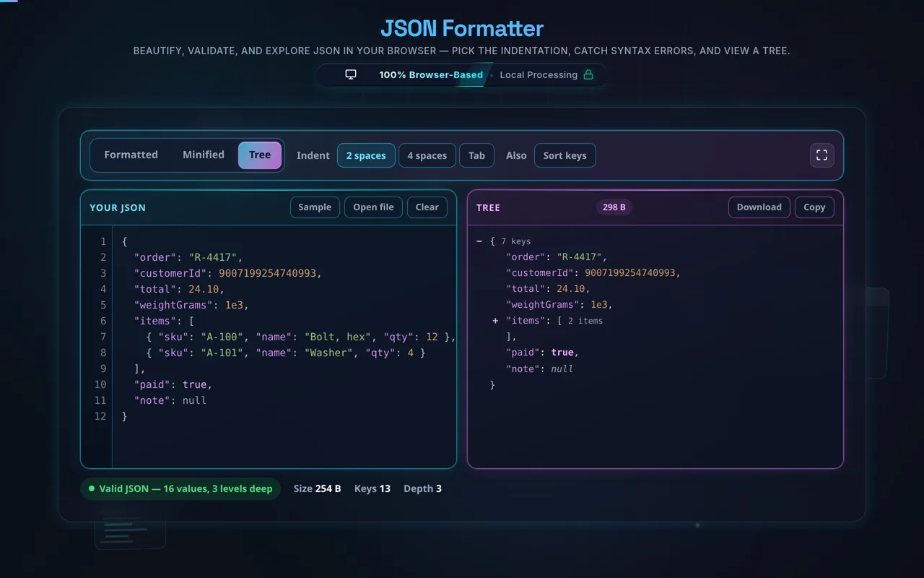Clear the JSON input
Viewport: 924px width, 578px height.
pos(427,207)
